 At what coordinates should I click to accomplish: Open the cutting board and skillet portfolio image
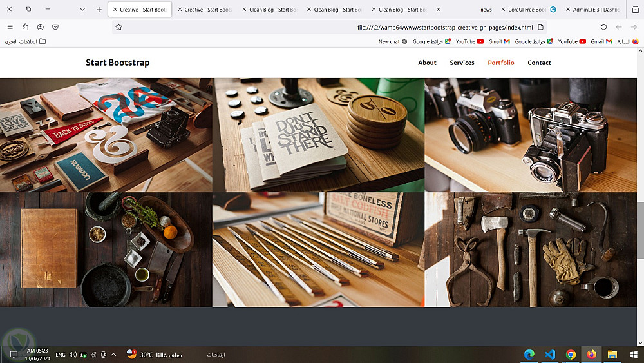[x=106, y=250]
